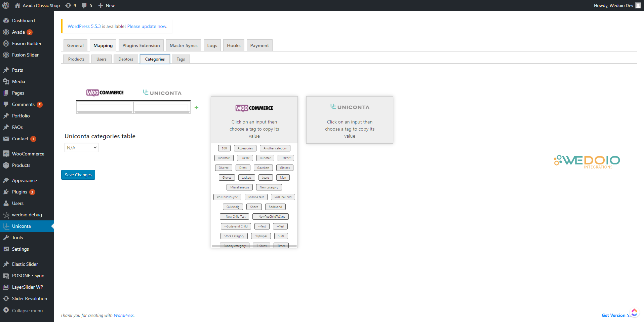Click the Fusion Builder sidebar icon
The height and width of the screenshot is (322, 644).
point(6,43)
